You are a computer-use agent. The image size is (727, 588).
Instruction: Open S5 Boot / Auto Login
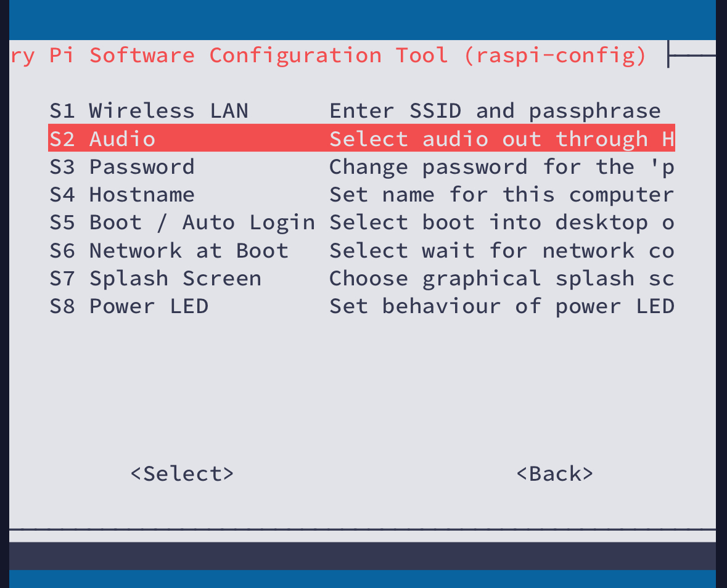[182, 223]
